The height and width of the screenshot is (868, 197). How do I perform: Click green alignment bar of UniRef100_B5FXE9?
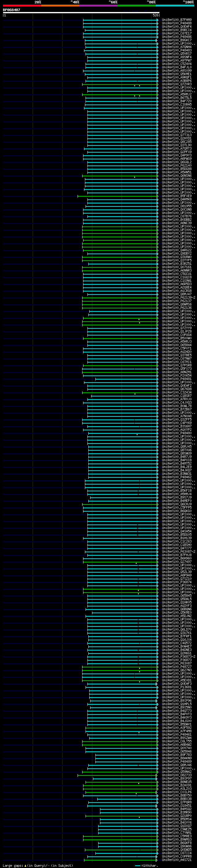pos(118,196)
